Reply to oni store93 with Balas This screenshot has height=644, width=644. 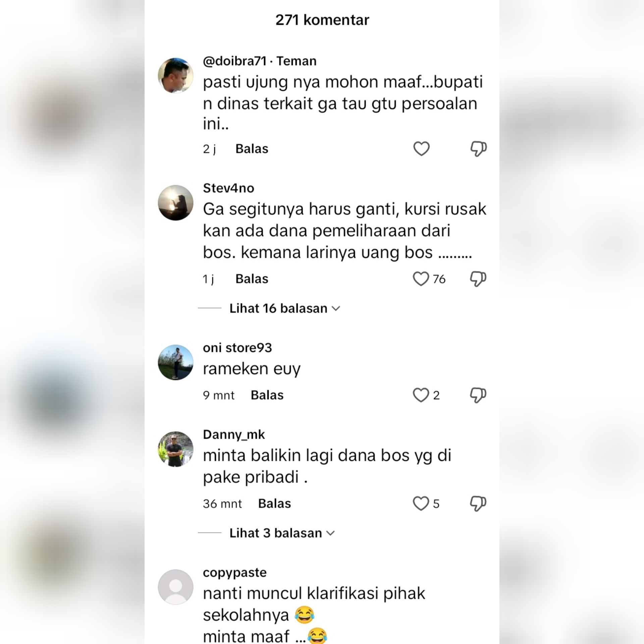coord(267,395)
